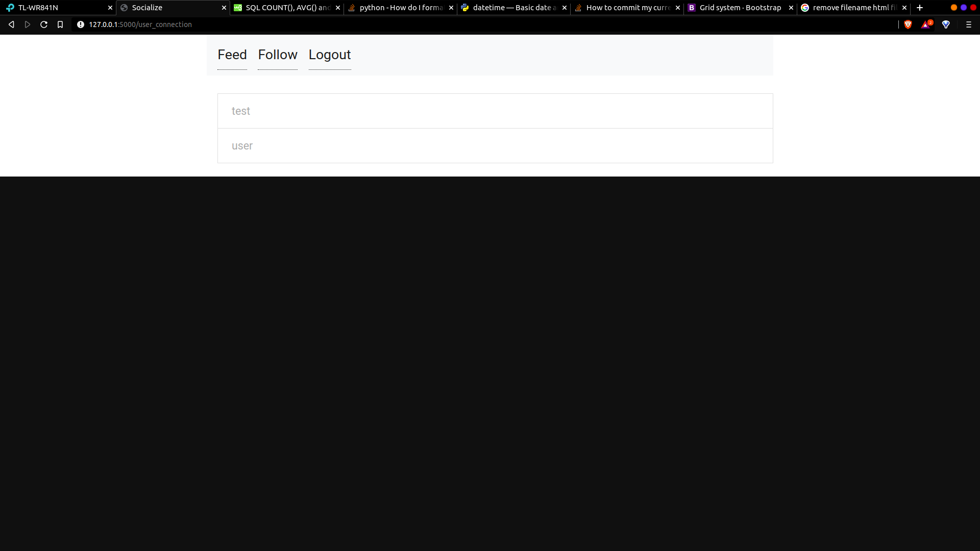Open the Brave Shields lion icon
Screen dimensions: 980x551
pyautogui.click(x=908, y=24)
